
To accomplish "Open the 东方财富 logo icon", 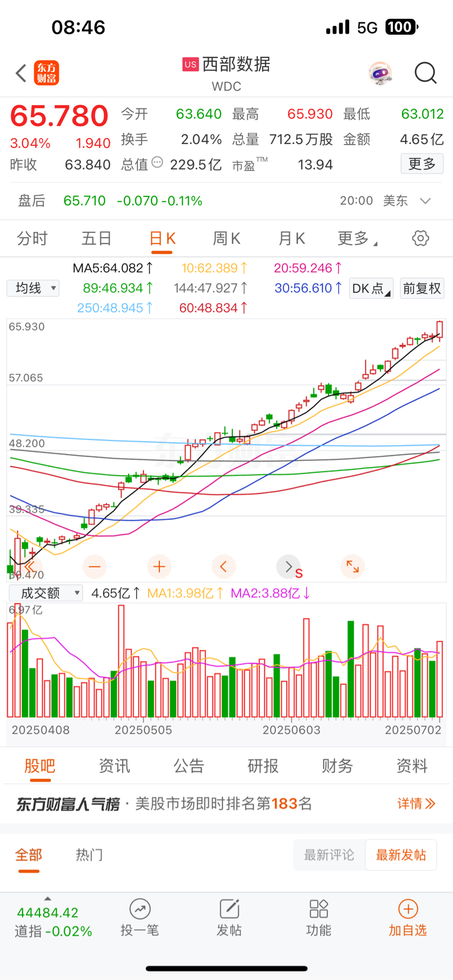I will (x=47, y=73).
